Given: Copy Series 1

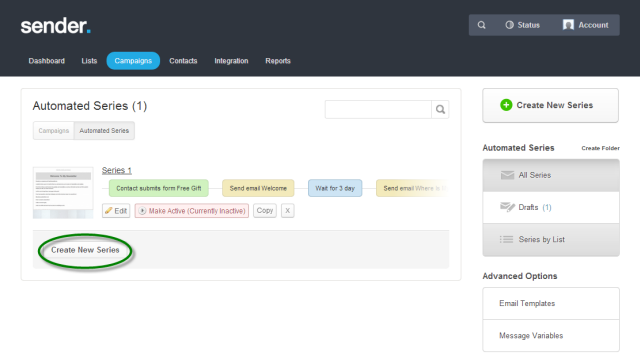Looking at the screenshot, I should tap(265, 211).
